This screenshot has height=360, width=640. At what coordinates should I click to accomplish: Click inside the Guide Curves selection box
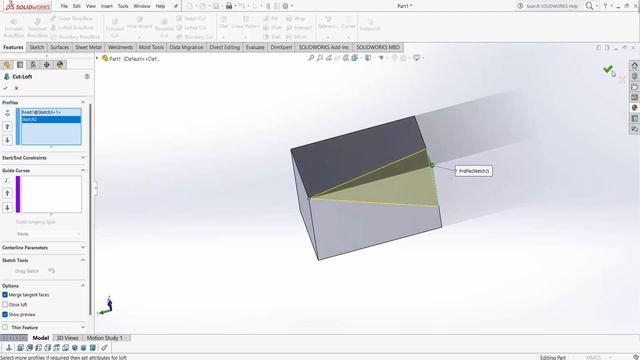pyautogui.click(x=51, y=194)
